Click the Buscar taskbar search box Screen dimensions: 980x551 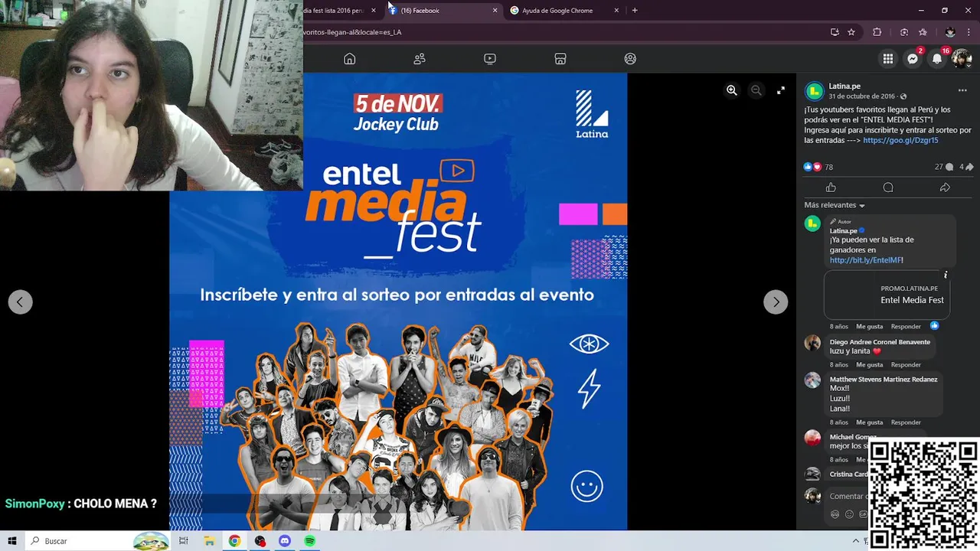coord(97,541)
